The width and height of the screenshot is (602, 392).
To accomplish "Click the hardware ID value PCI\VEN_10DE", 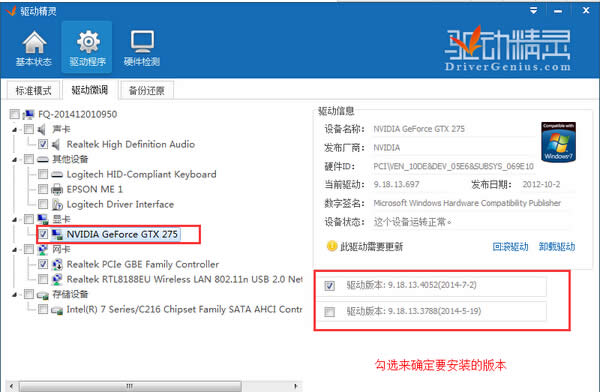I will point(453,166).
